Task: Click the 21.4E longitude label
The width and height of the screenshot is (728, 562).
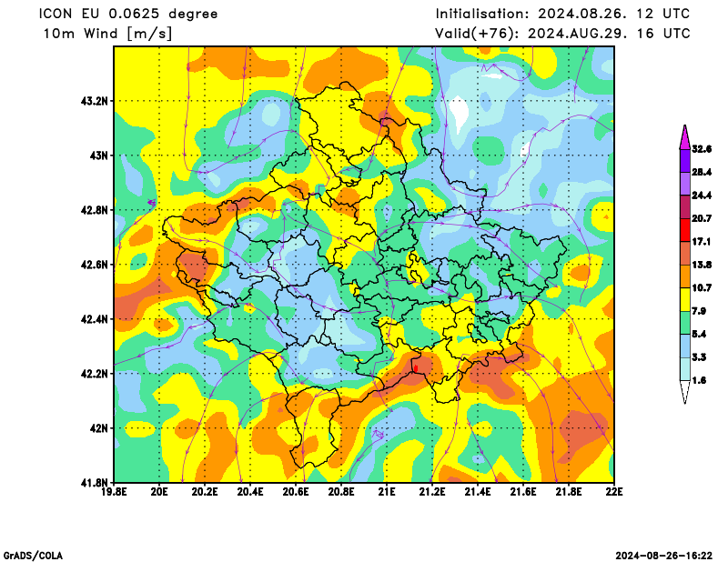Action: pos(478,492)
